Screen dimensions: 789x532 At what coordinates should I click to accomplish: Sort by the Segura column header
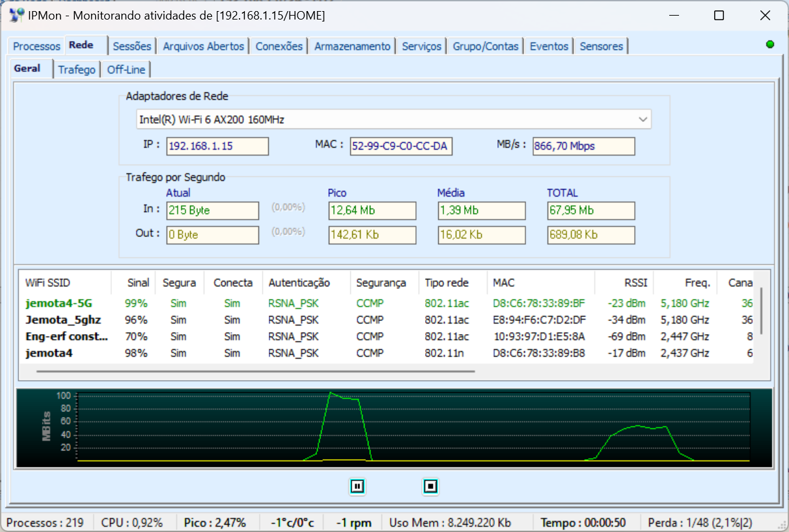click(180, 283)
